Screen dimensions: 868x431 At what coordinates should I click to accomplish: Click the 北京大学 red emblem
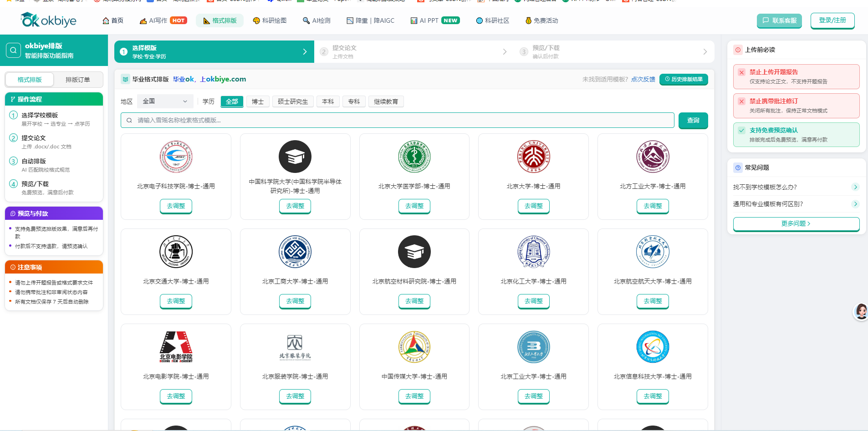534,157
